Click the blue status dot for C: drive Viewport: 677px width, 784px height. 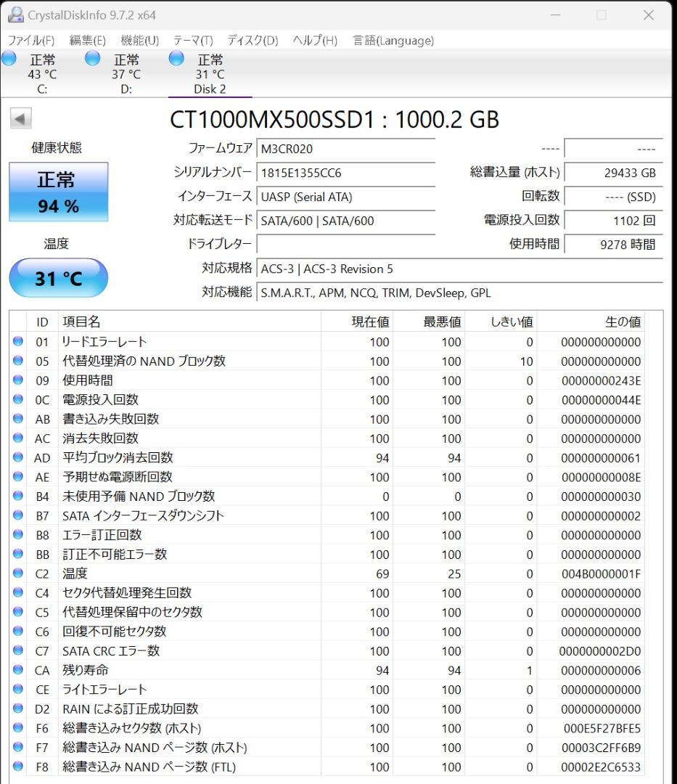[9, 59]
